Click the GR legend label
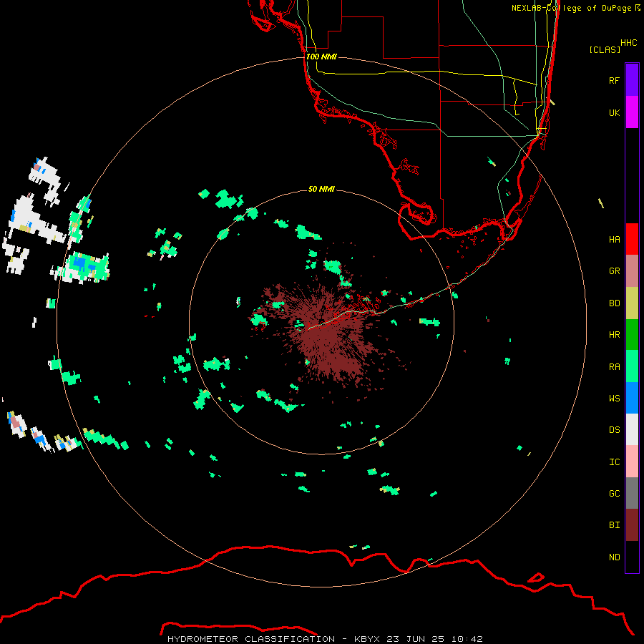Screen dimensions: 644x644 614,270
